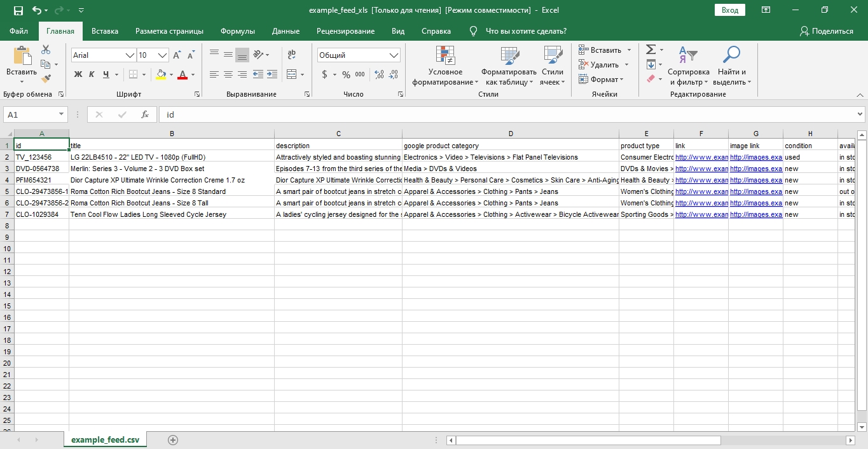Click the text orientation icon
The width and height of the screenshot is (868, 449).
coord(259,55)
